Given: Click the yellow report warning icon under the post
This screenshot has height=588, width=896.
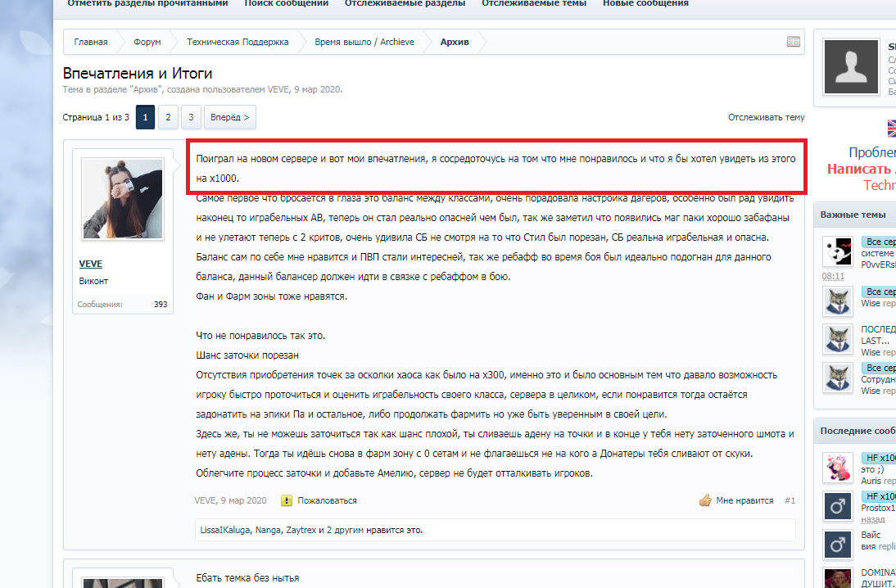Looking at the screenshot, I should (x=287, y=500).
